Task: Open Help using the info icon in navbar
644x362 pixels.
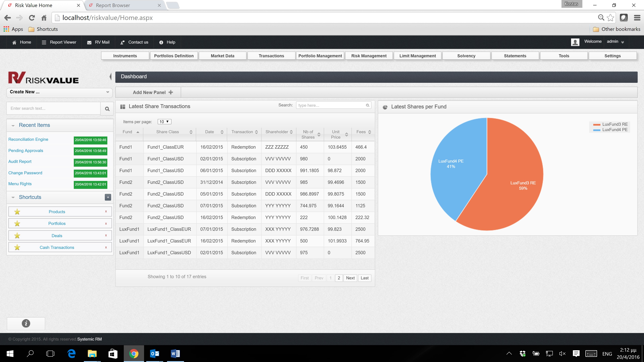Action: [161, 42]
